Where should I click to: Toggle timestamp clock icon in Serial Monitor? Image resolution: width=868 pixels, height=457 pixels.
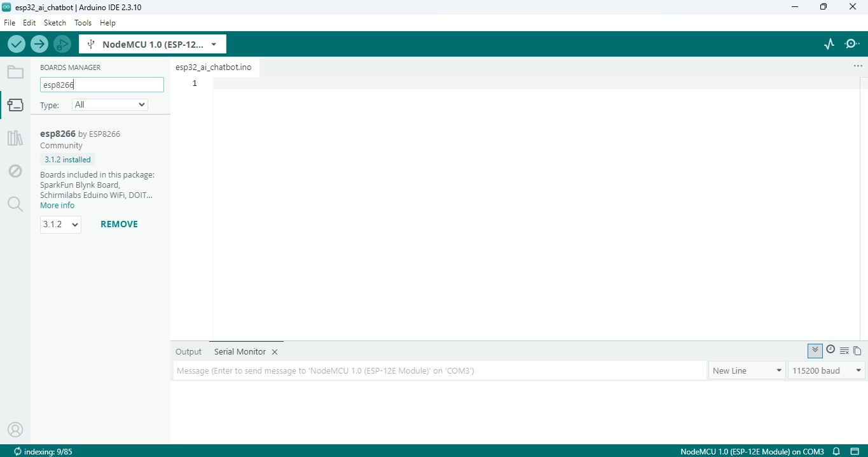pyautogui.click(x=830, y=349)
